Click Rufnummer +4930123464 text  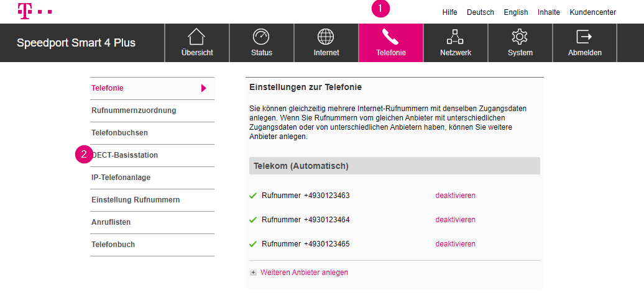[x=306, y=220]
